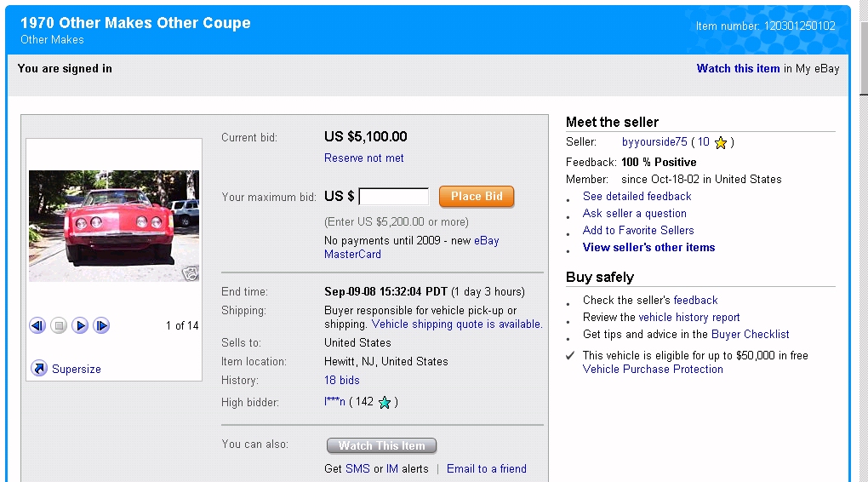Click the previous image slideshow button

click(x=37, y=325)
